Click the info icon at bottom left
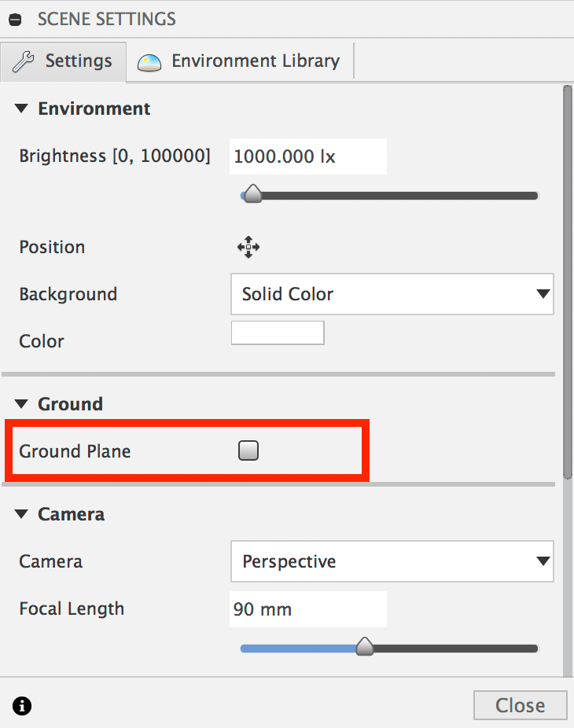This screenshot has height=728, width=574. coord(22,706)
